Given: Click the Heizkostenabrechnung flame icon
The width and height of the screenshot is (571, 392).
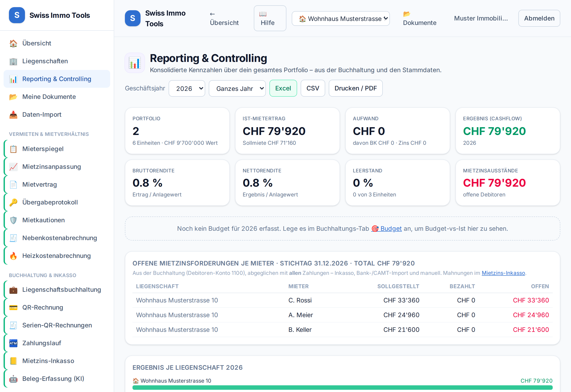Looking at the screenshot, I should pos(13,256).
